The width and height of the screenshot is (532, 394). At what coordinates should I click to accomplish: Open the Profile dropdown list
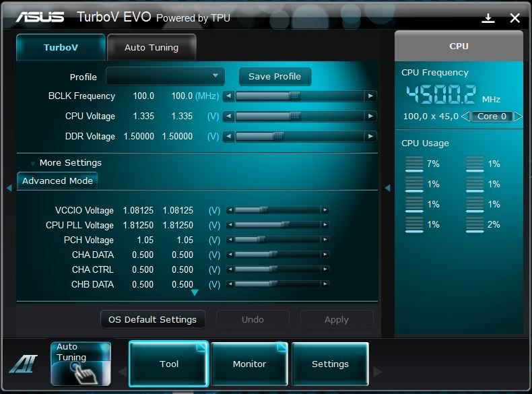pos(215,76)
